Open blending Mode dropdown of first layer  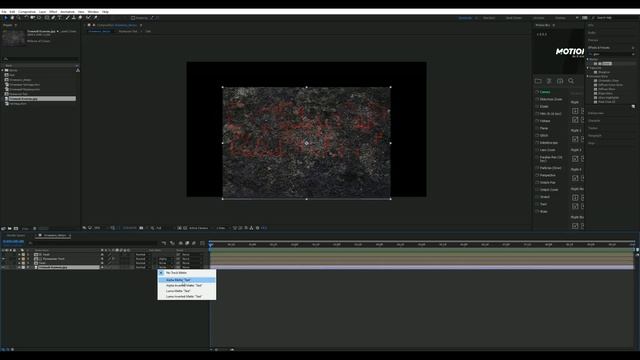pos(142,254)
